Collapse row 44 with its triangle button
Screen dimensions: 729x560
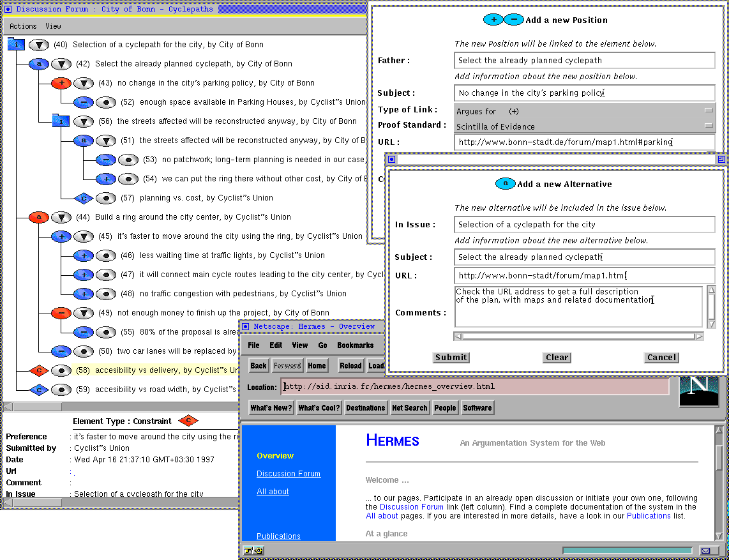pyautogui.click(x=61, y=217)
